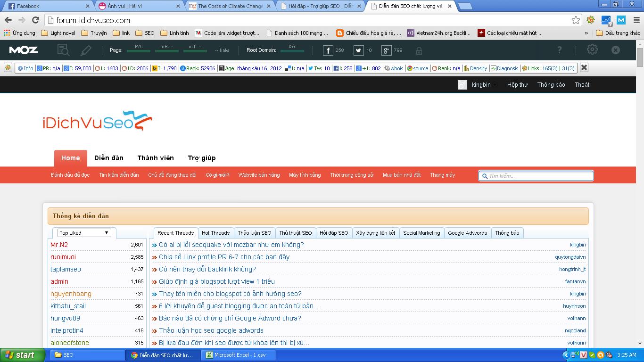The width and height of the screenshot is (644, 362).
Task: Select the Thủ thuật SEO tab
Action: click(x=296, y=233)
